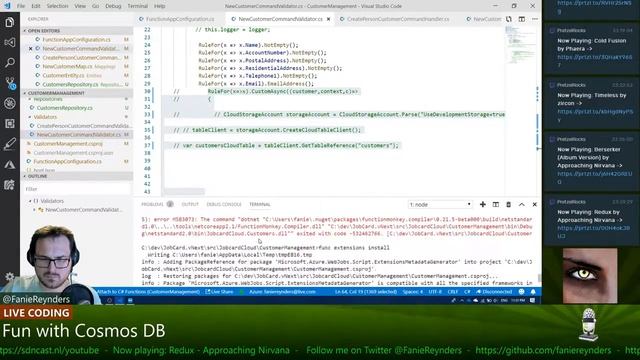Open the Edit menu
Screen dimensions: 640x360
tap(36, 6)
